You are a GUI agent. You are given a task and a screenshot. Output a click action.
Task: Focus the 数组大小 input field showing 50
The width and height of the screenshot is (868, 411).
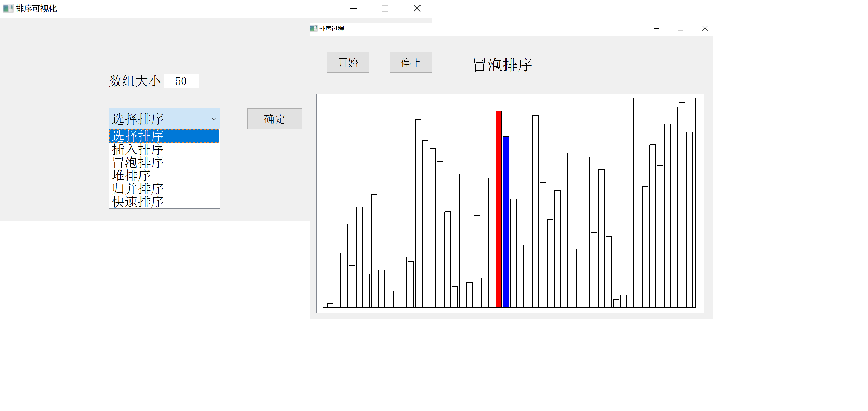click(x=181, y=81)
